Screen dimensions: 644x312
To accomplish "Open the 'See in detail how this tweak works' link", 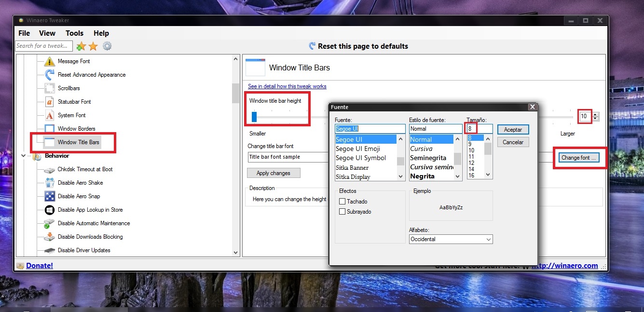I will (x=287, y=86).
